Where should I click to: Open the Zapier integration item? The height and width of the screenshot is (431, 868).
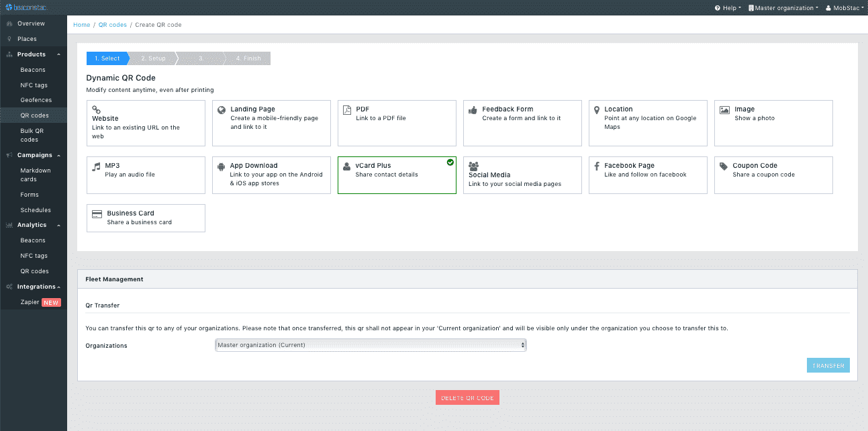pos(30,302)
